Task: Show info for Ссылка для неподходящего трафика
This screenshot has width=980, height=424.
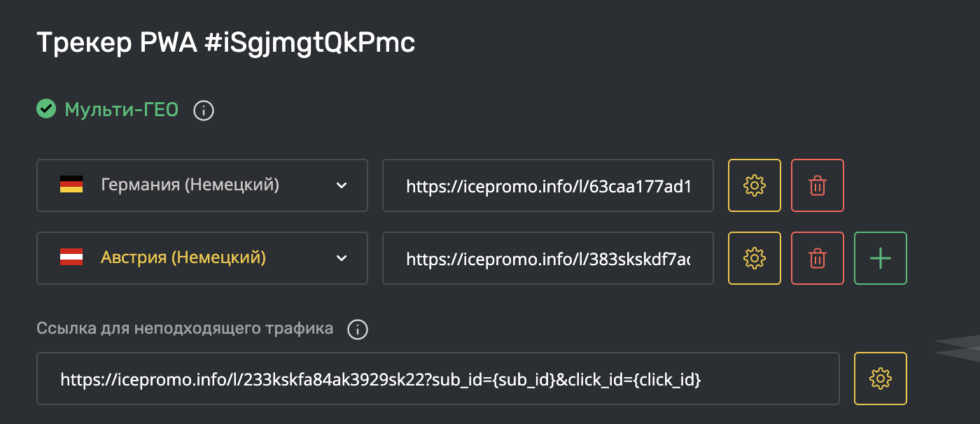Action: (358, 329)
